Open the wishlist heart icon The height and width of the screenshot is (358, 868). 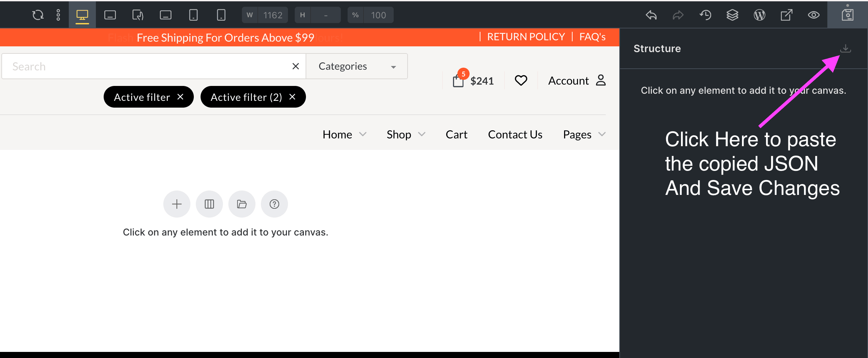click(x=521, y=81)
